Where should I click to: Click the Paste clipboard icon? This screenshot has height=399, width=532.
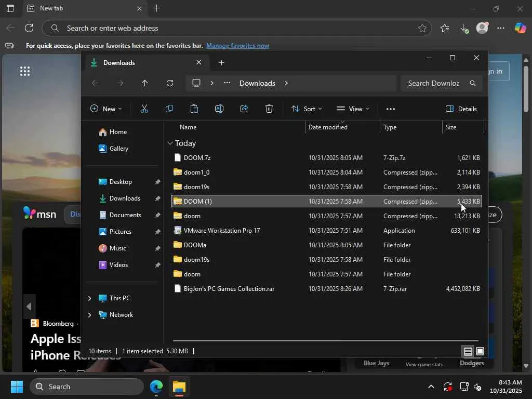point(194,109)
